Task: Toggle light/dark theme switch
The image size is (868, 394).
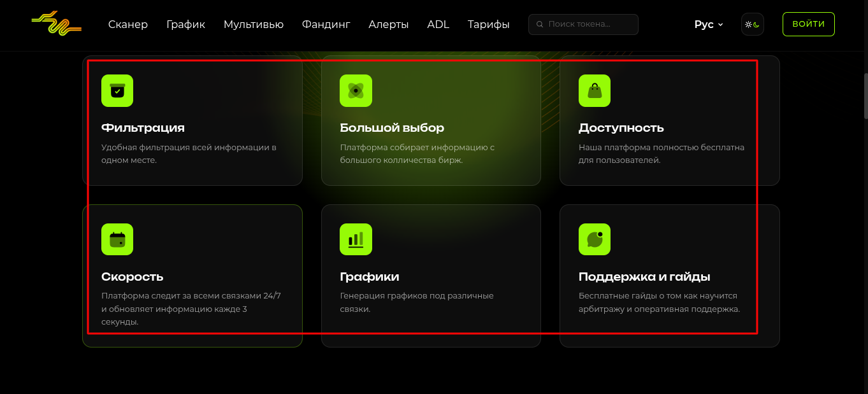Action: (753, 24)
